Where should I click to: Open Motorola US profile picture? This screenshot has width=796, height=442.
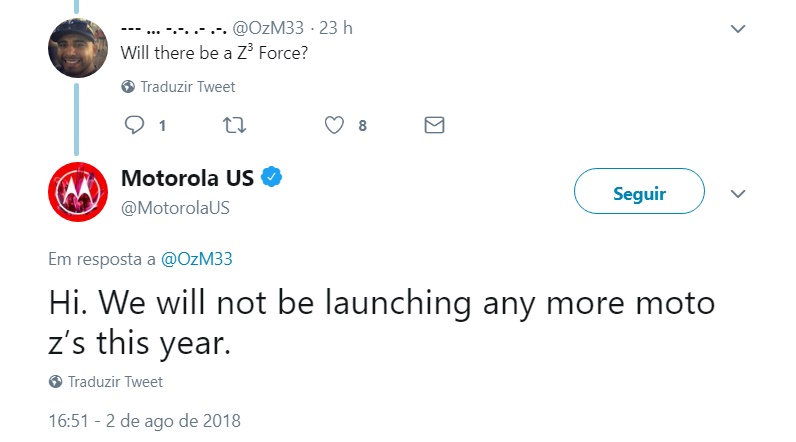[x=78, y=192]
